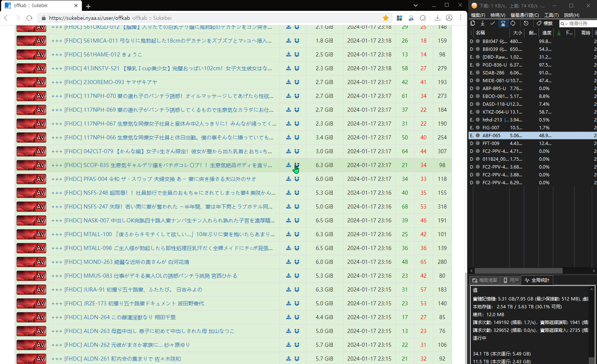The image size is (597, 364).
Task: Open the browser downloads icon
Action: point(437,18)
